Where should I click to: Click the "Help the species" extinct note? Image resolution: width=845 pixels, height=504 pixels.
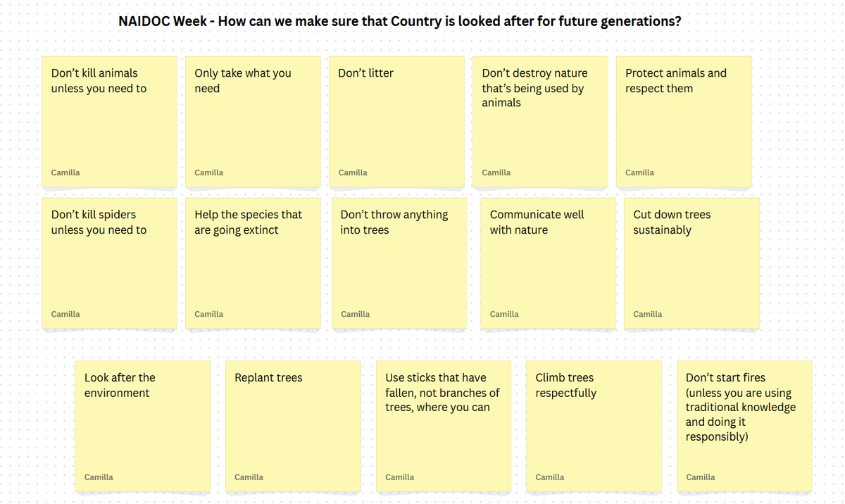(253, 263)
